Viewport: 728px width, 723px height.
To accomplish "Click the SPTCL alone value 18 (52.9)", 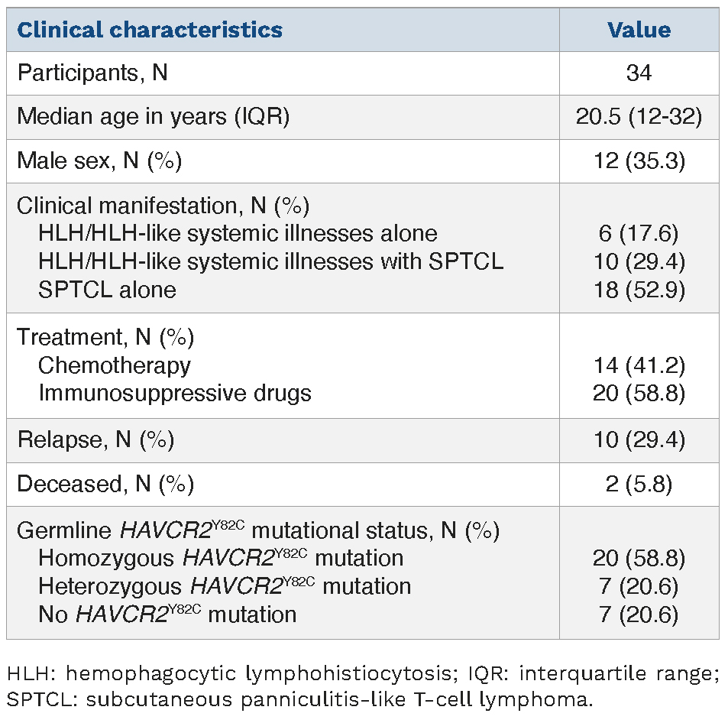I will coord(639,290).
